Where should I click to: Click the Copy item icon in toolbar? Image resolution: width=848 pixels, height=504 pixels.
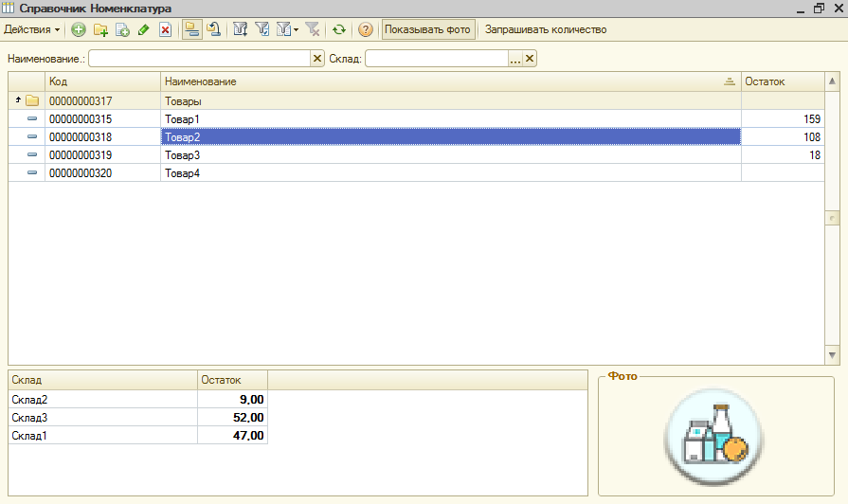point(122,29)
